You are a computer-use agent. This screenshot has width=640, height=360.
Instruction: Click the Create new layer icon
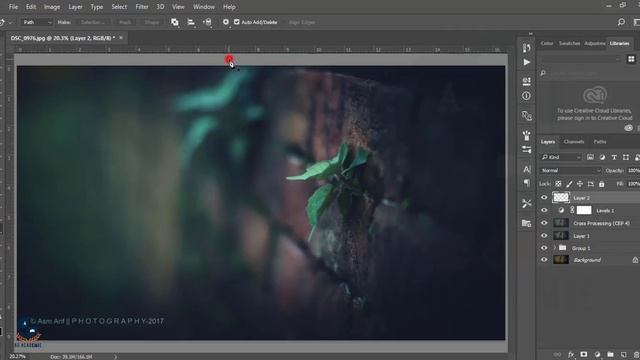click(x=623, y=355)
